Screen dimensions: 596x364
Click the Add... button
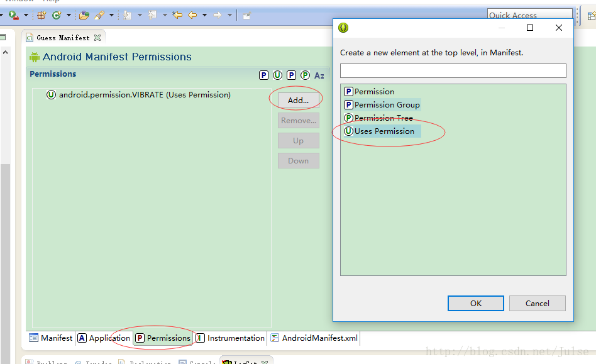(x=299, y=101)
